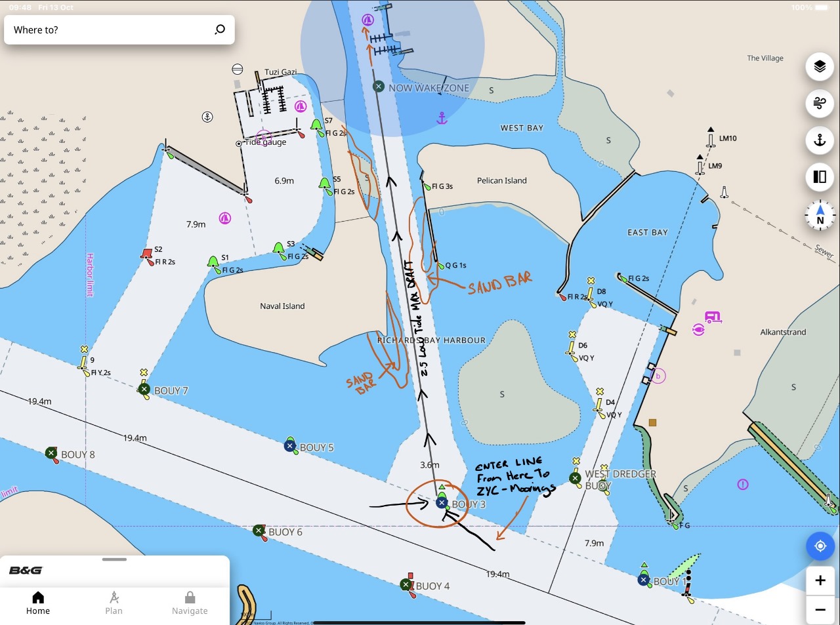The height and width of the screenshot is (625, 840).
Task: Open the wind weather overlay button
Action: pos(820,103)
